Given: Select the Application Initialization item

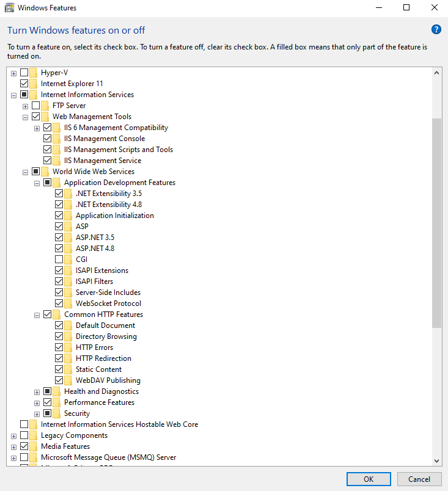Looking at the screenshot, I should [x=115, y=216].
